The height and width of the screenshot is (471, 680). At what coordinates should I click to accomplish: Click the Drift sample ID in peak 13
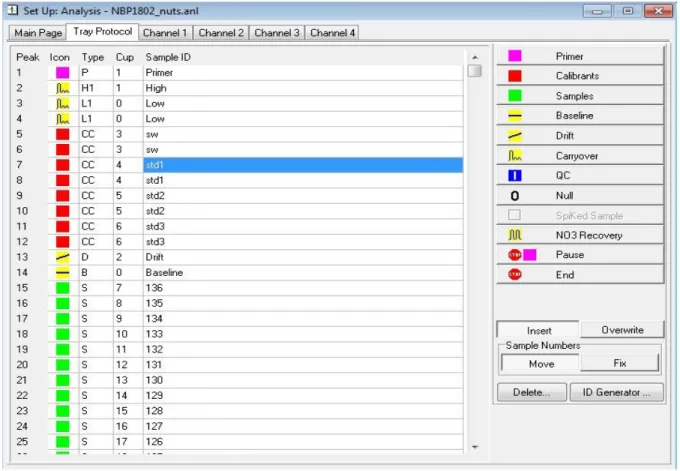click(154, 257)
